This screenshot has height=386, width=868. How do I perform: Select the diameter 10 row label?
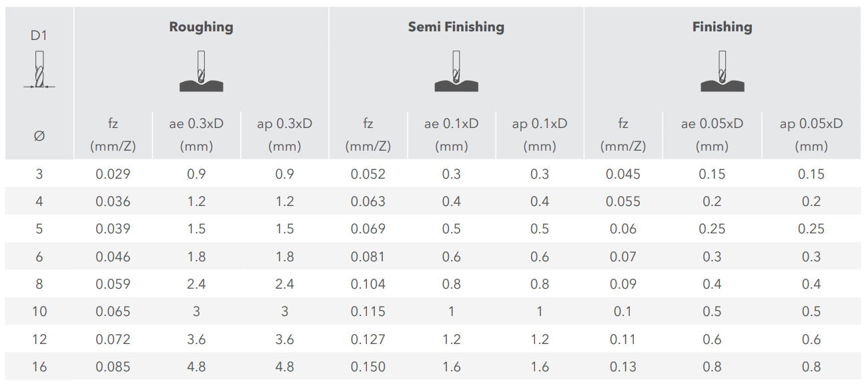click(39, 311)
